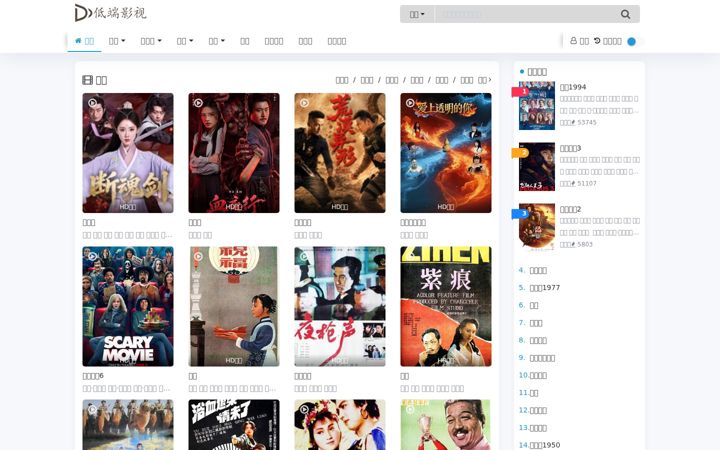The width and height of the screenshot is (720, 450).
Task: Click play icon on 荒漠 desert poster
Action: [x=304, y=103]
